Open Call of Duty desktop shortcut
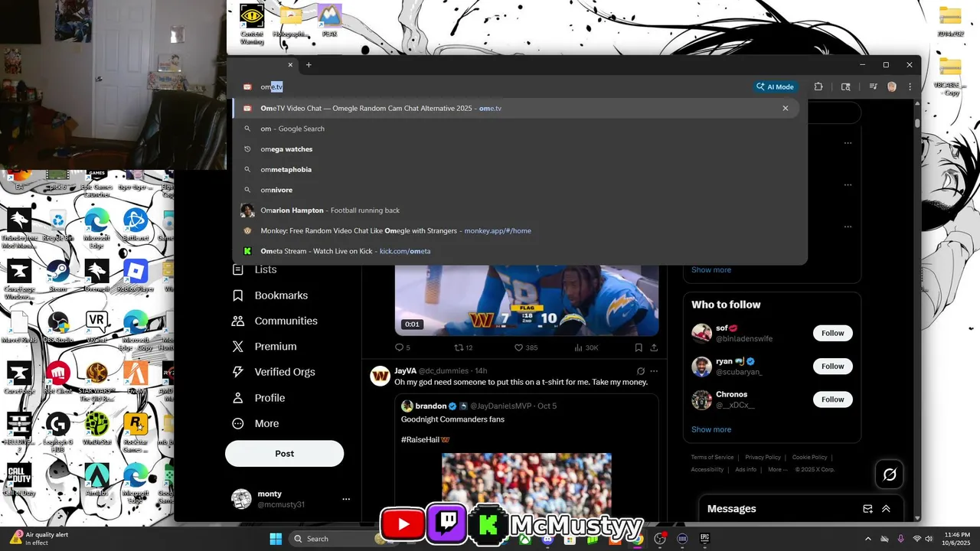980x551 pixels. click(19, 479)
